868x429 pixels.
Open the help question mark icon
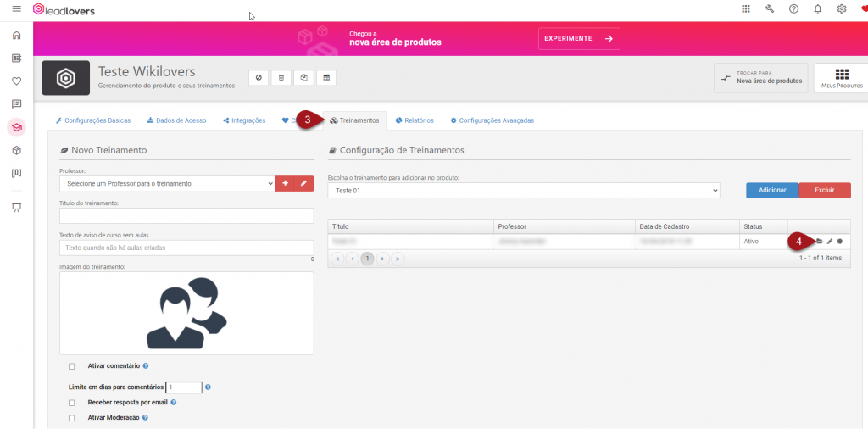click(x=793, y=9)
